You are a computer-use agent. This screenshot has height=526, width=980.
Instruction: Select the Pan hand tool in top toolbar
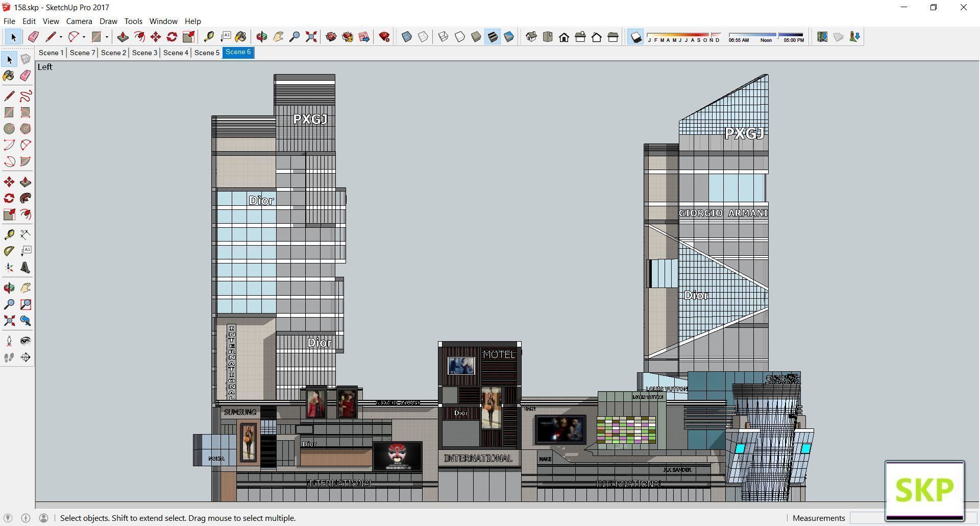(x=278, y=37)
